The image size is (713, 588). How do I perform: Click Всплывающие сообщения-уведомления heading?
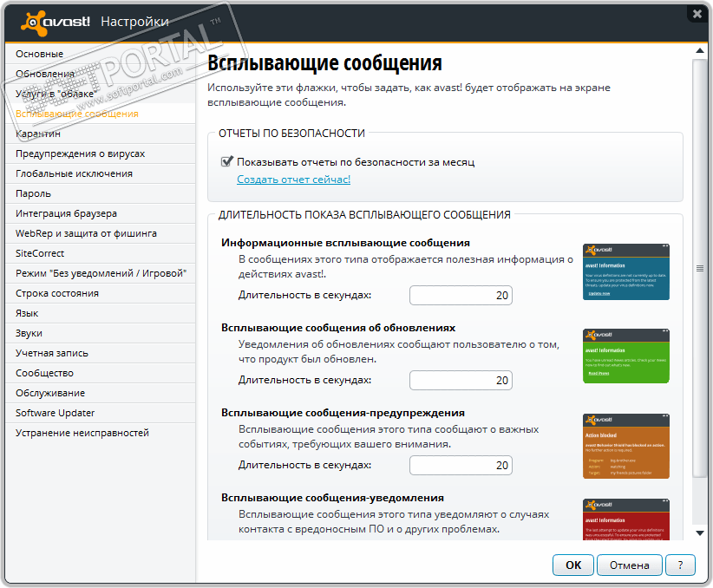332,498
